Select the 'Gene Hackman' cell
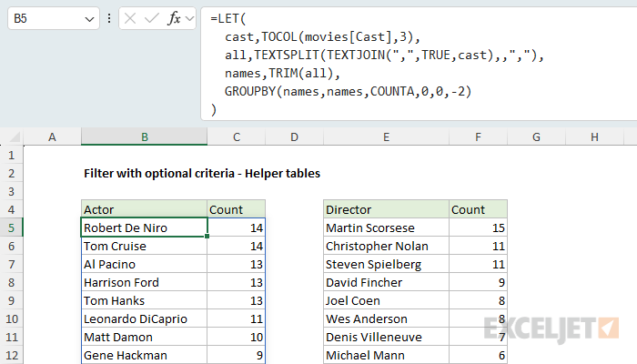637x364 pixels. pos(144,355)
